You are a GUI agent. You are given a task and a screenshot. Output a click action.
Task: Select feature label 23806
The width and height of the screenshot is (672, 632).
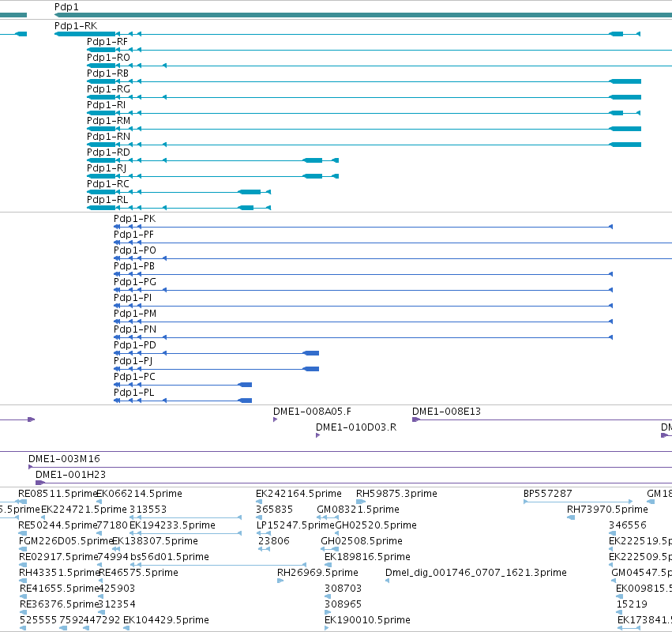274,541
